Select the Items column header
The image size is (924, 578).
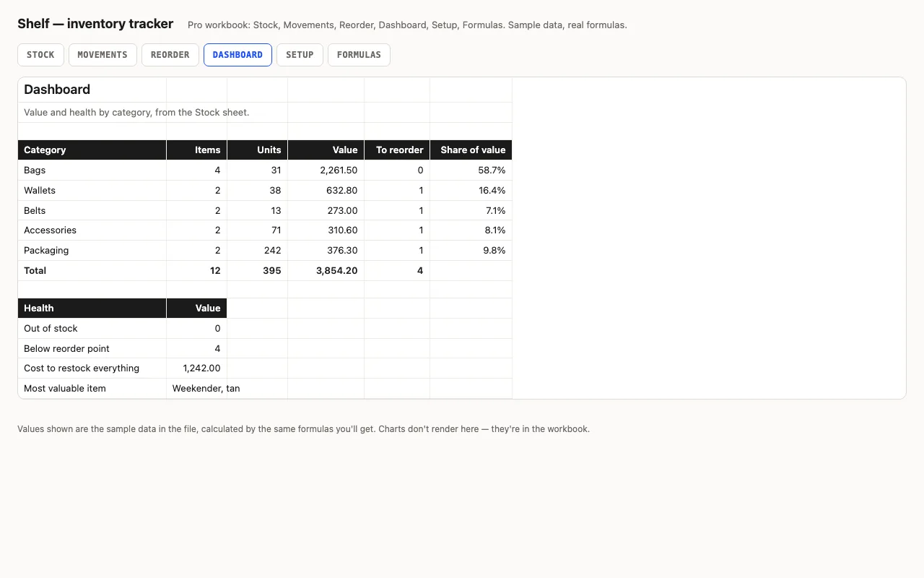(x=197, y=150)
